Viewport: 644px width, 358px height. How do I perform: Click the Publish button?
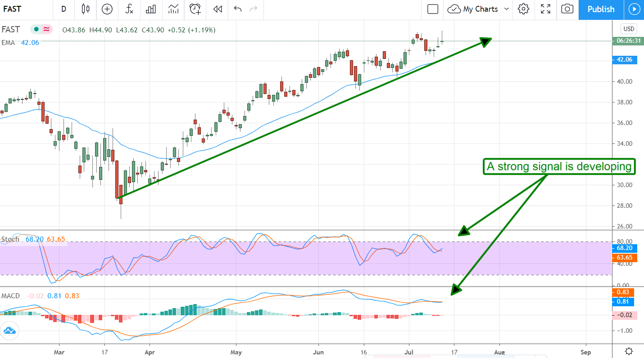click(601, 9)
